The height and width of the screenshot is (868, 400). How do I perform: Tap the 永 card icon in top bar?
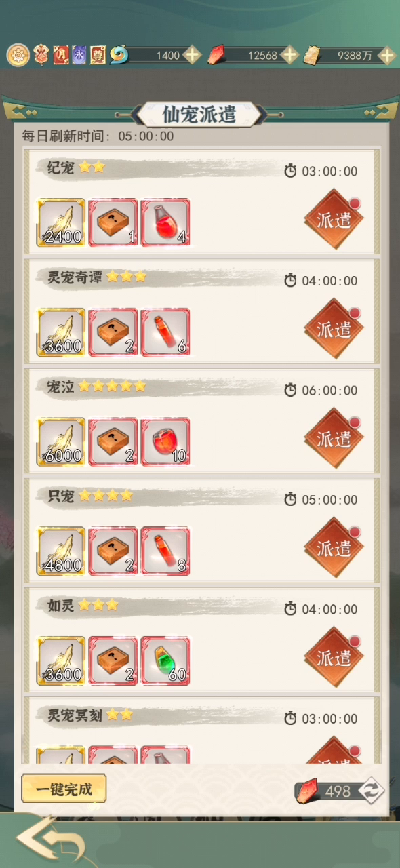[x=79, y=56]
